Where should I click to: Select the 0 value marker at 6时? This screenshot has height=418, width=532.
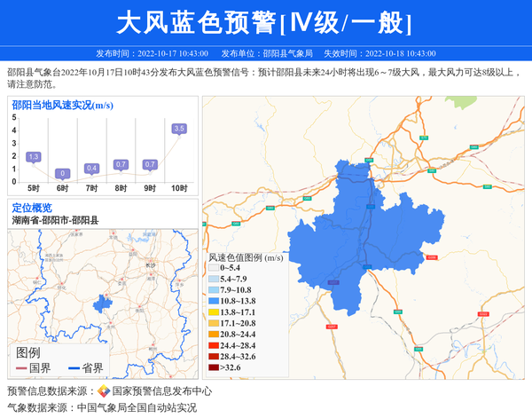point(62,173)
